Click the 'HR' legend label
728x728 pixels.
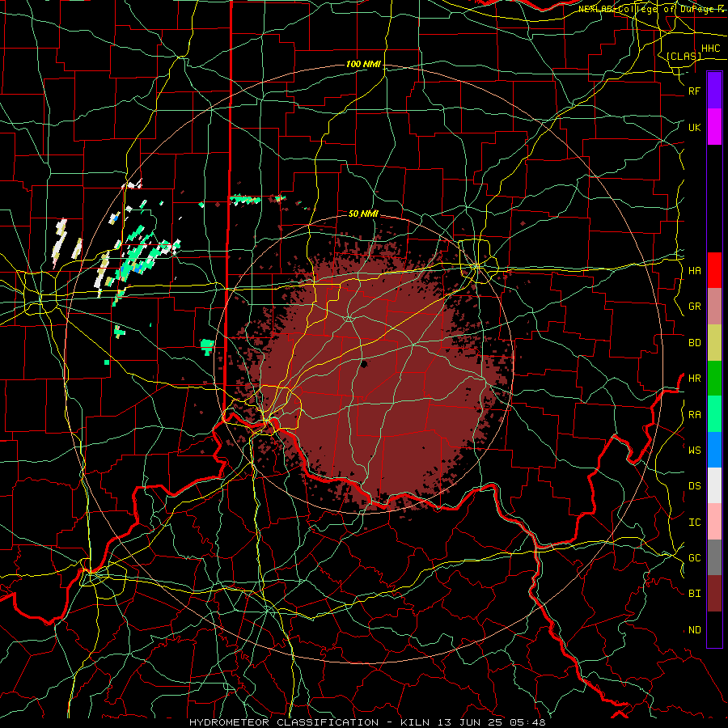coord(694,379)
